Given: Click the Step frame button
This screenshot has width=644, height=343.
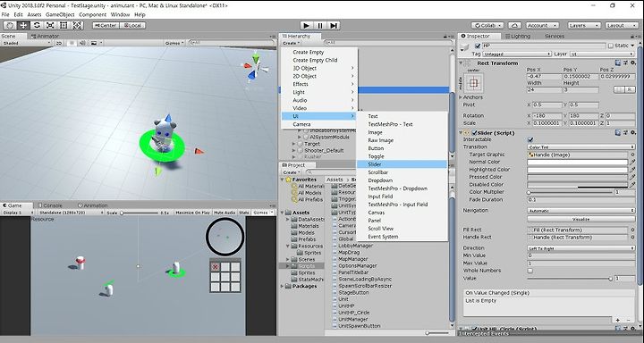Looking at the screenshot, I should click(334, 25).
